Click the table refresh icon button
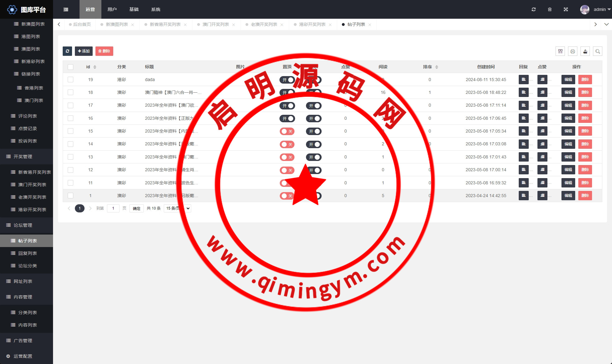 67,51
